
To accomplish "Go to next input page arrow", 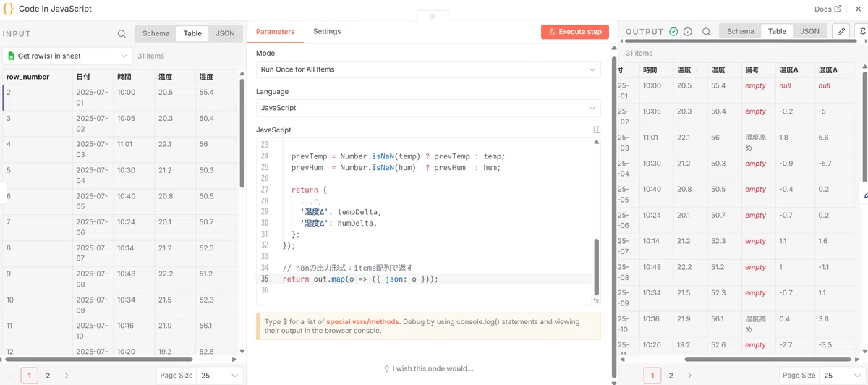I will [x=67, y=376].
